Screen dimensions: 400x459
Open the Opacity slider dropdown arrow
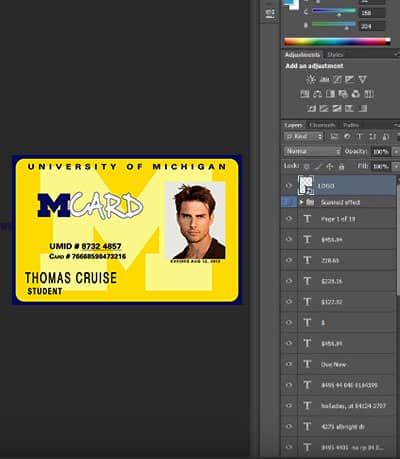(396, 152)
